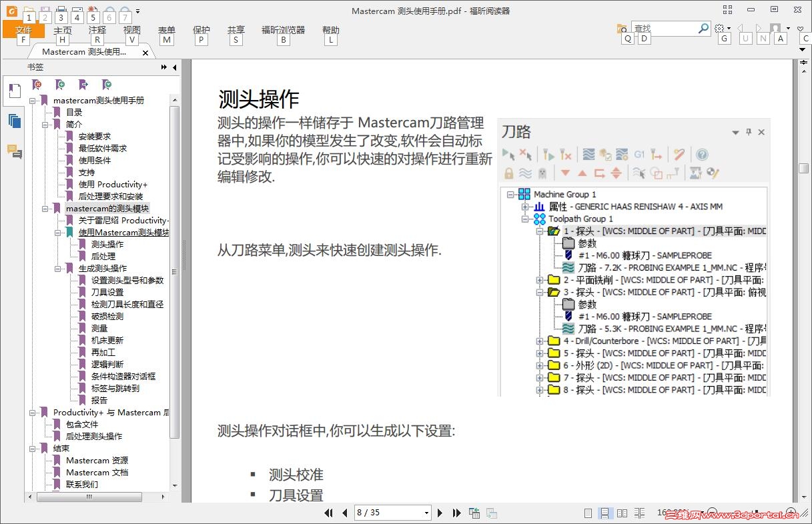
Task: Select continuous facing view mode
Action: point(639,513)
